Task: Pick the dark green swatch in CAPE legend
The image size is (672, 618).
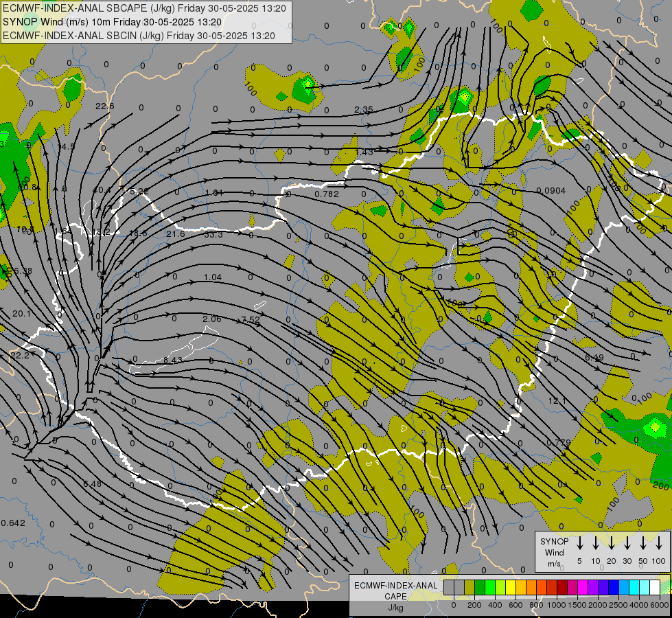Action: coord(480,588)
